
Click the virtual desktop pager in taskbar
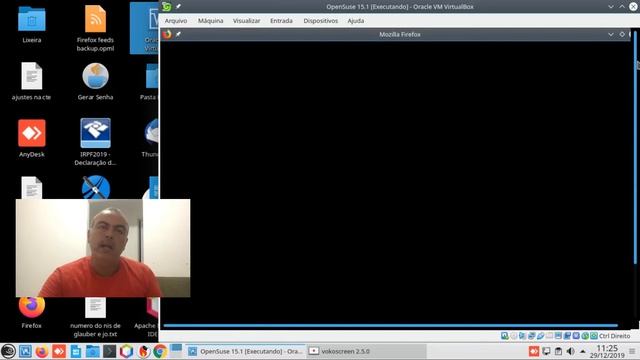point(176,351)
